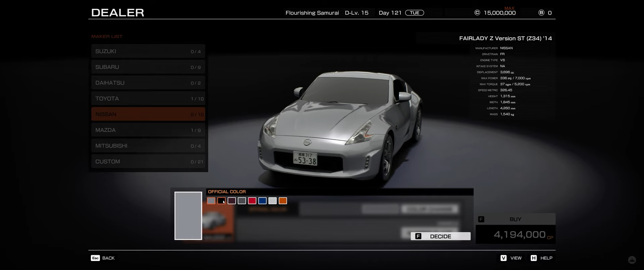This screenshot has height=270, width=644.
Task: Click the MANUFACTURER value NISSAN
Action: (506, 48)
